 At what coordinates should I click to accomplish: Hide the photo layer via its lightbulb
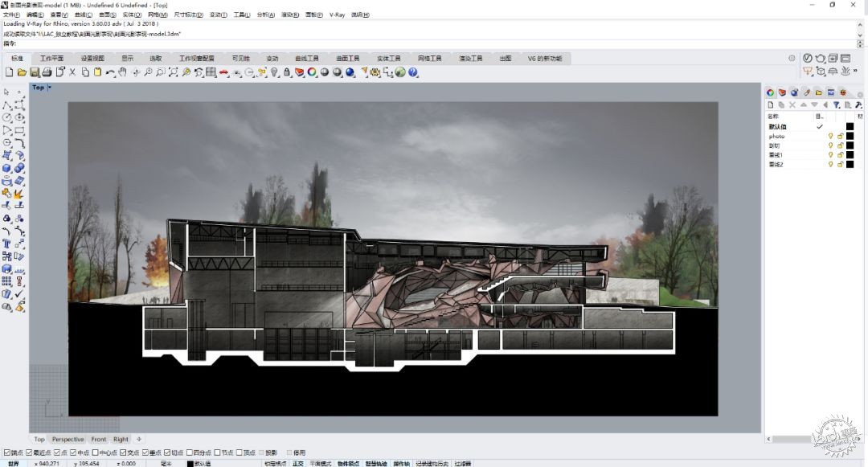pyautogui.click(x=830, y=136)
